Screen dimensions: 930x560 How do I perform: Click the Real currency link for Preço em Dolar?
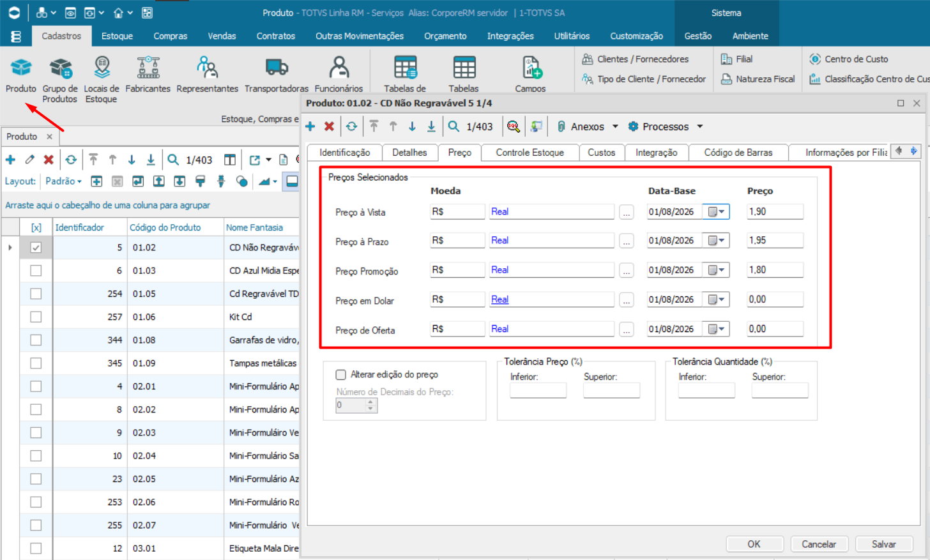[x=500, y=299]
